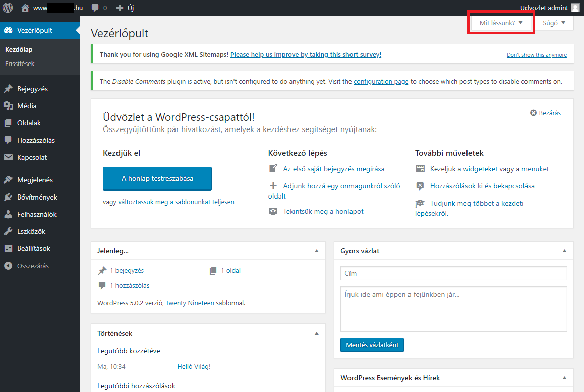Viewport: 584px width, 392px height.
Task: Click inside the Cím title field
Action: (x=454, y=273)
